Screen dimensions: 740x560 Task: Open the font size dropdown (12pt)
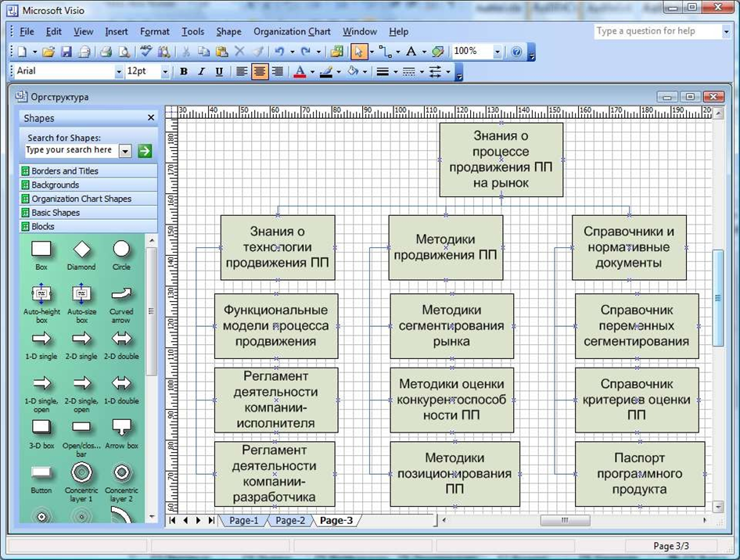[x=165, y=72]
